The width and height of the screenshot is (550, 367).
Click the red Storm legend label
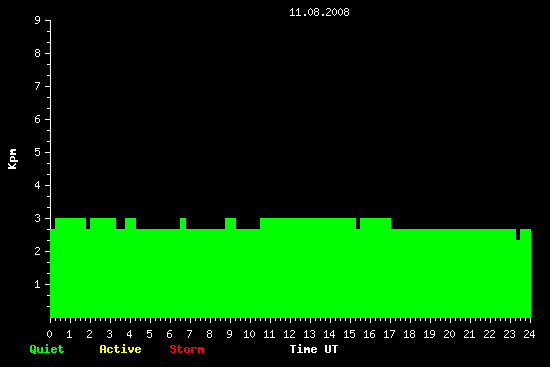click(x=187, y=349)
